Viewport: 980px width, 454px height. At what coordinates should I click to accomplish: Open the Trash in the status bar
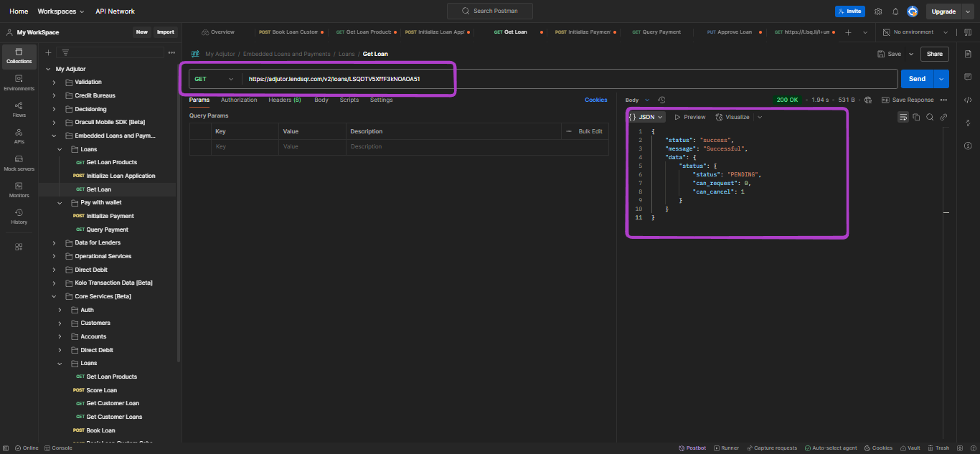pyautogui.click(x=938, y=448)
